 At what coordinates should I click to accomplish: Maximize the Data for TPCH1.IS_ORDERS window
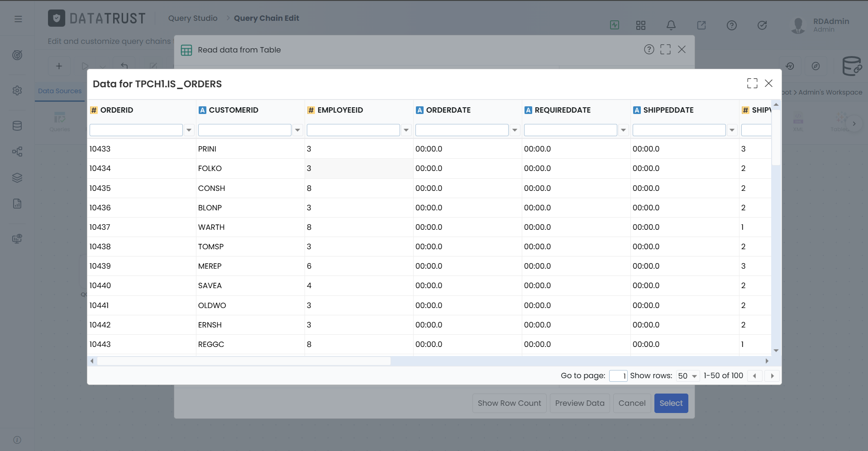[752, 83]
